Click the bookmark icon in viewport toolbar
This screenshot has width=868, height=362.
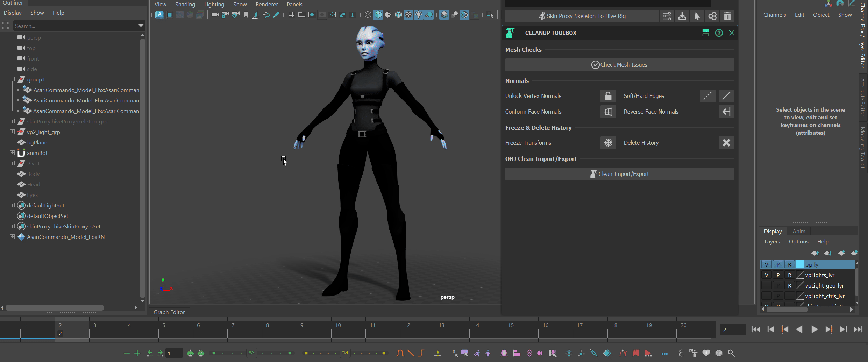[x=246, y=15]
